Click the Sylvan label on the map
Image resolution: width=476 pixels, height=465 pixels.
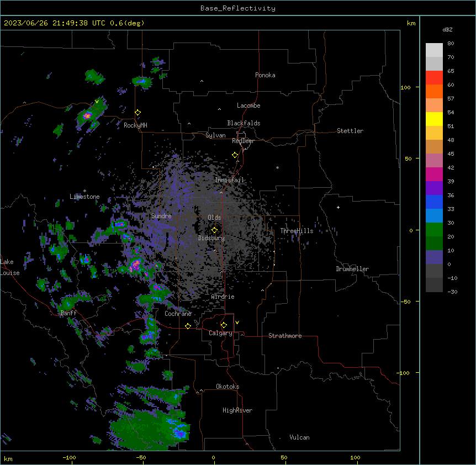pos(215,135)
